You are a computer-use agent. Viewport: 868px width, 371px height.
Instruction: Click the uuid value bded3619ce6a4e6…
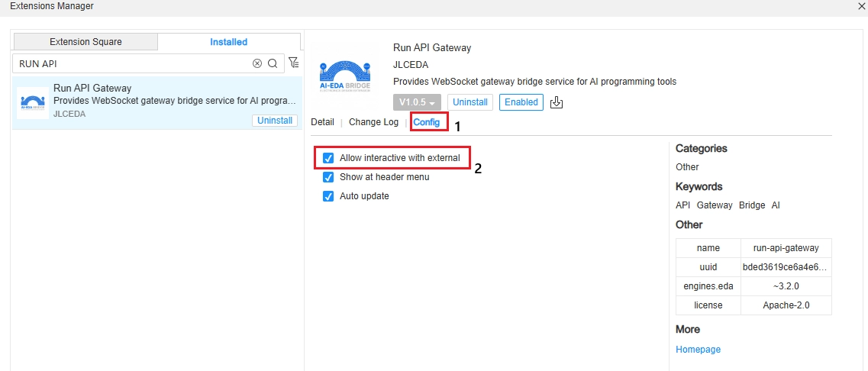pyautogui.click(x=786, y=267)
